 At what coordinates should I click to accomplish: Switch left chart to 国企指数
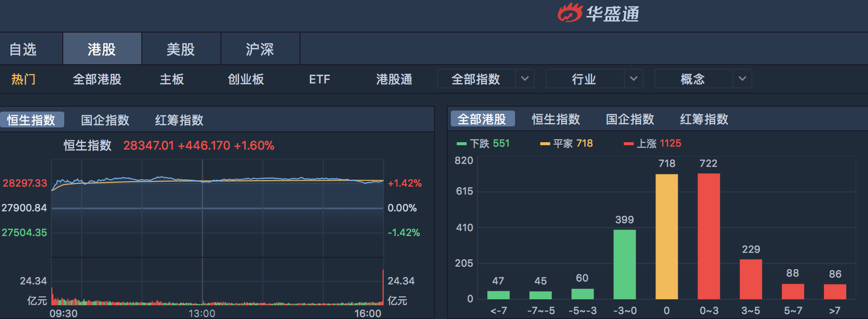[x=105, y=120]
